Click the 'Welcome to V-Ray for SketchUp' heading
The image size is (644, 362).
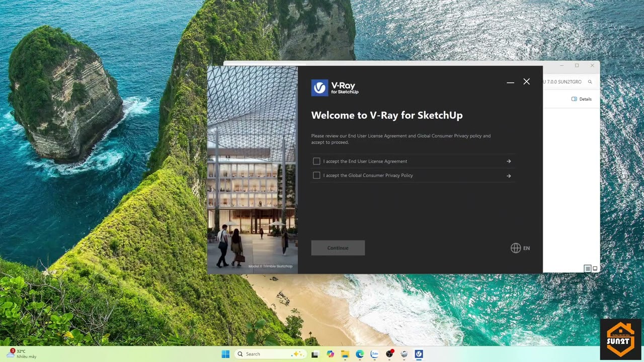[387, 115]
